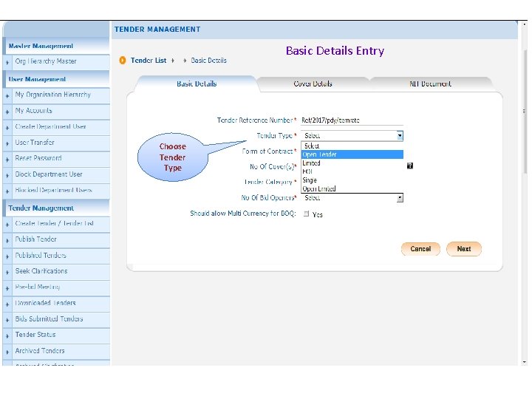Click arrow icon beside Publish Tender
The image size is (532, 399).
click(7, 241)
